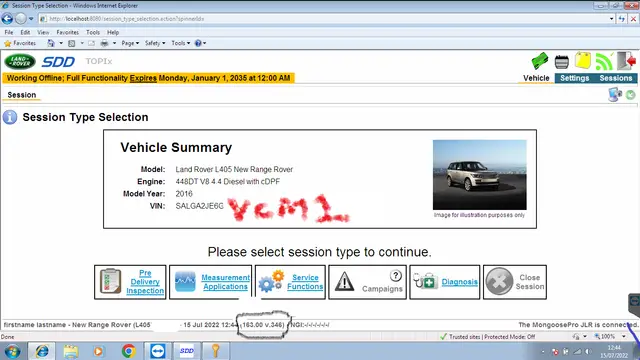Screen dimensions: 640x360
Task: Open Service Functions session
Action: pyautogui.click(x=290, y=282)
